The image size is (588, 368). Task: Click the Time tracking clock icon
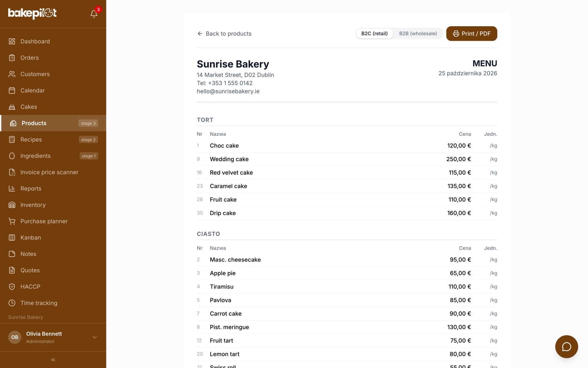click(x=12, y=303)
